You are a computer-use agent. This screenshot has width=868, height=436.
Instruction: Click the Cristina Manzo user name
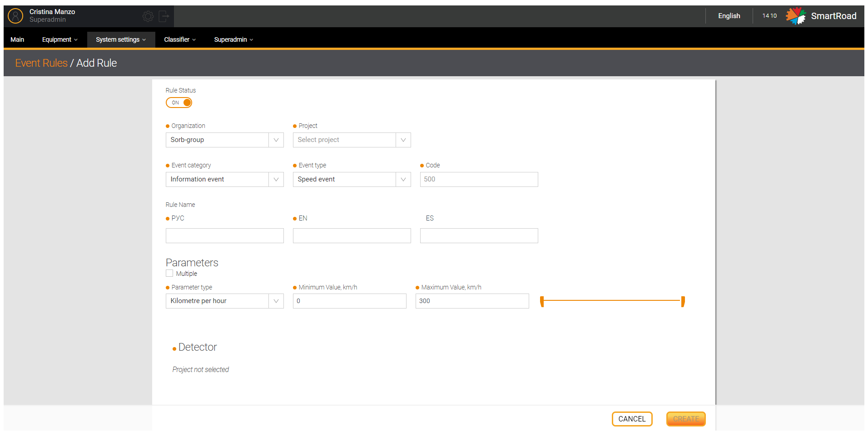pyautogui.click(x=52, y=12)
